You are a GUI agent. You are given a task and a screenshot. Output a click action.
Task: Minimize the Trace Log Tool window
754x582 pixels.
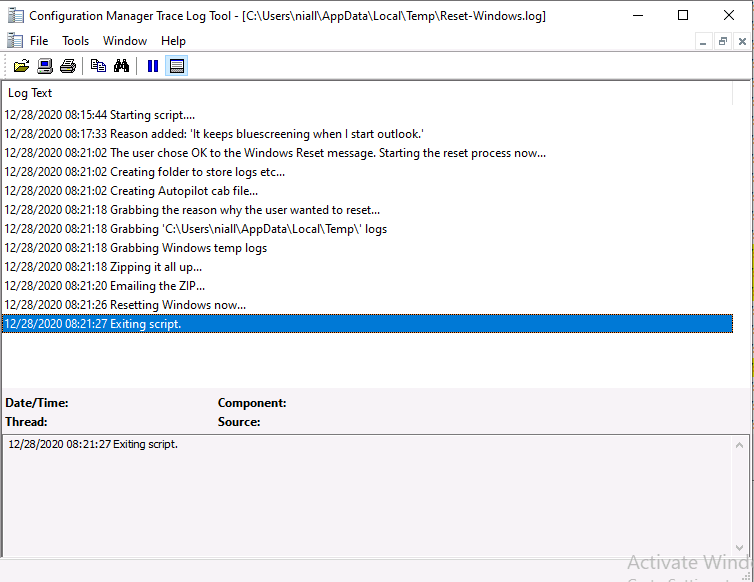[638, 15]
